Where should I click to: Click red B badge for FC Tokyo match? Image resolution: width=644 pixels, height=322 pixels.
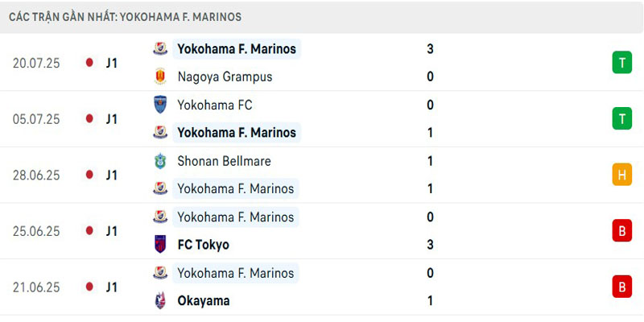(621, 231)
